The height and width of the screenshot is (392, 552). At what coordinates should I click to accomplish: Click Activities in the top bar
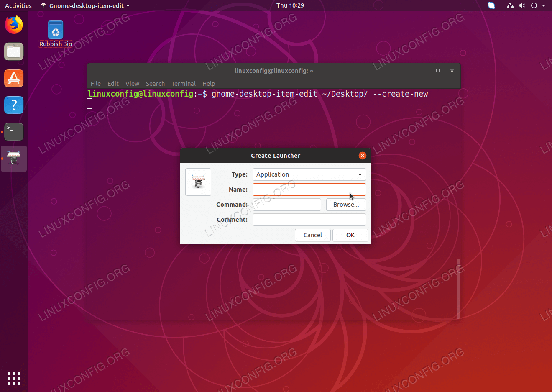(x=18, y=5)
